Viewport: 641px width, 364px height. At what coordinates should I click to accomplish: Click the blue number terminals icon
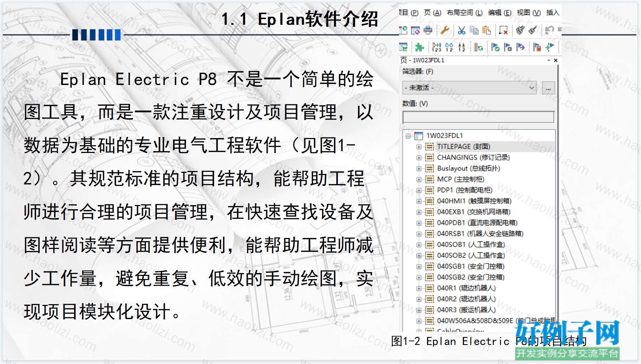[449, 47]
